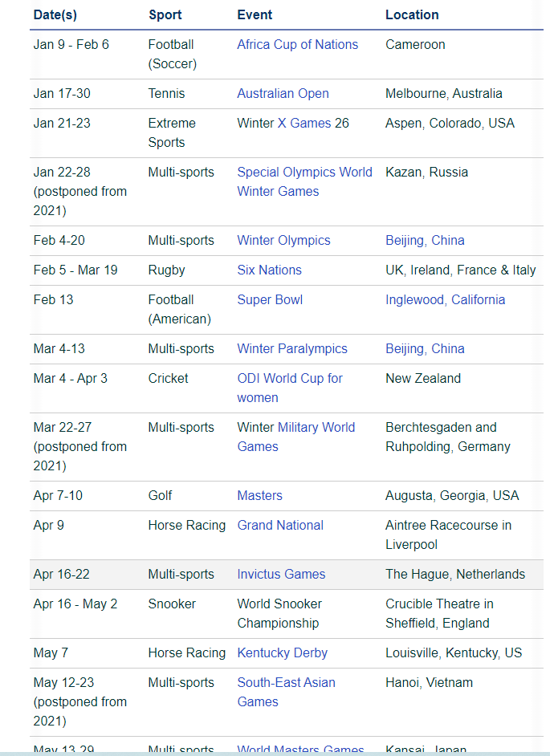Screen dimensions: 550x756
Task: Open the California location link
Action: click(478, 300)
